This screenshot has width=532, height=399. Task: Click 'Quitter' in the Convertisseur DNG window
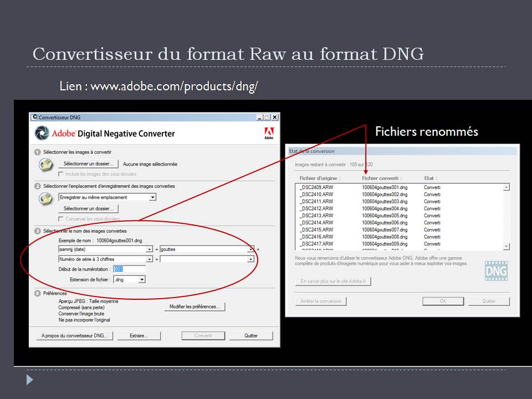click(251, 336)
